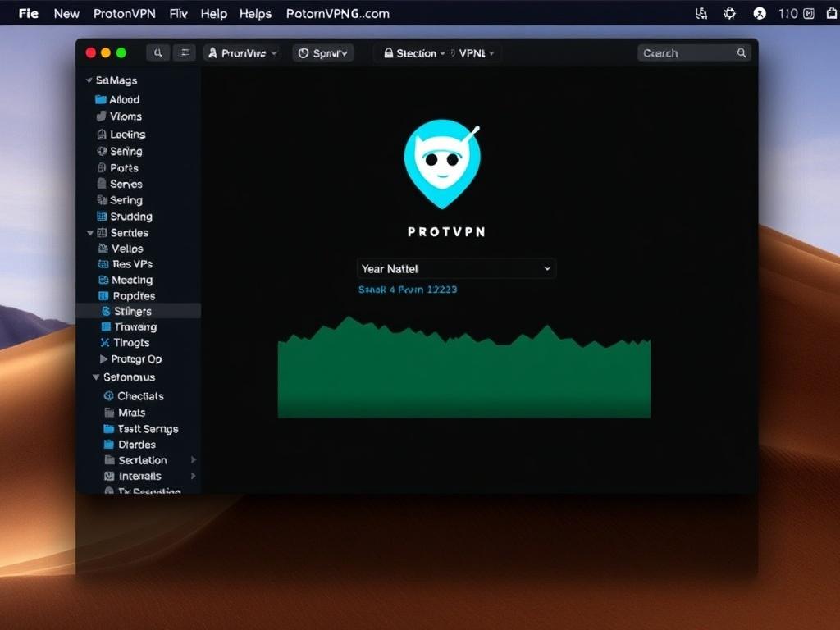Open PotornVPNG..com menu bar item
The image size is (840, 630).
point(337,13)
